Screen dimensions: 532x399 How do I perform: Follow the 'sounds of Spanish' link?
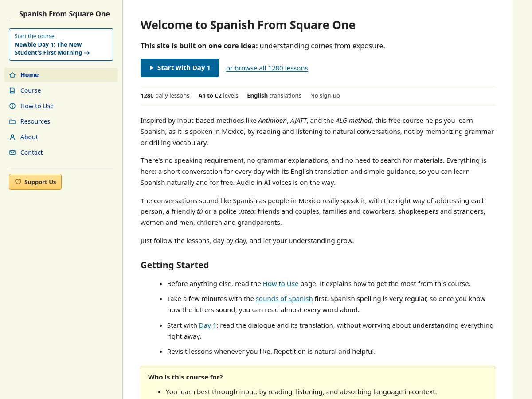tap(284, 299)
